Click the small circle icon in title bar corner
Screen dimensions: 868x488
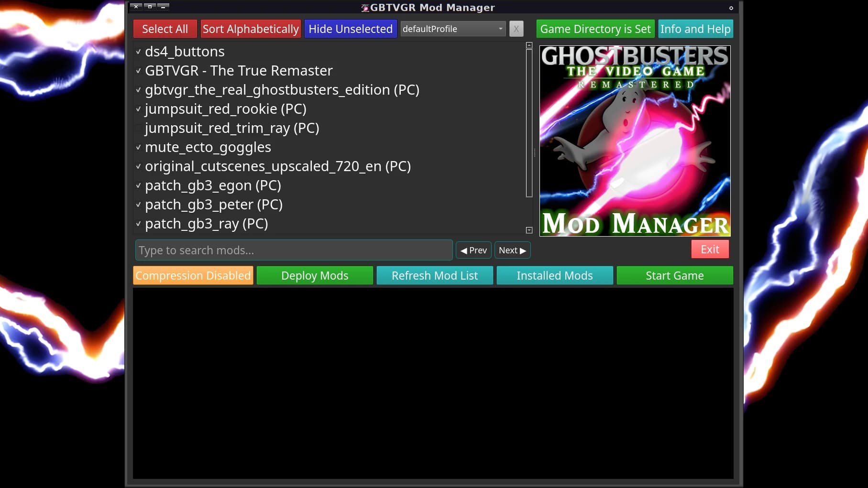[x=731, y=8]
